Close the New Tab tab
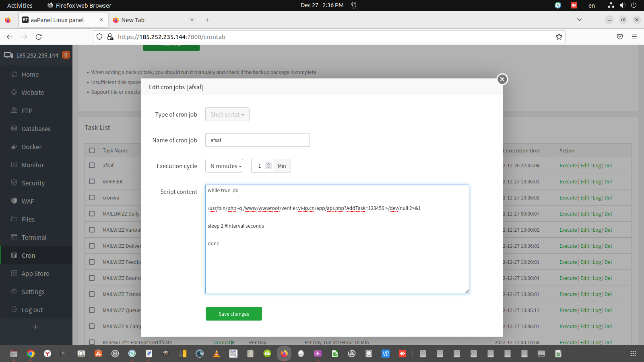This screenshot has width=644, height=362. point(192,20)
